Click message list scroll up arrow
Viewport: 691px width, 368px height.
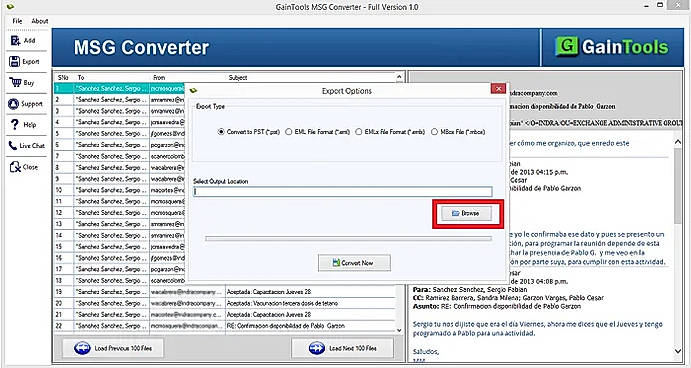coord(399,77)
